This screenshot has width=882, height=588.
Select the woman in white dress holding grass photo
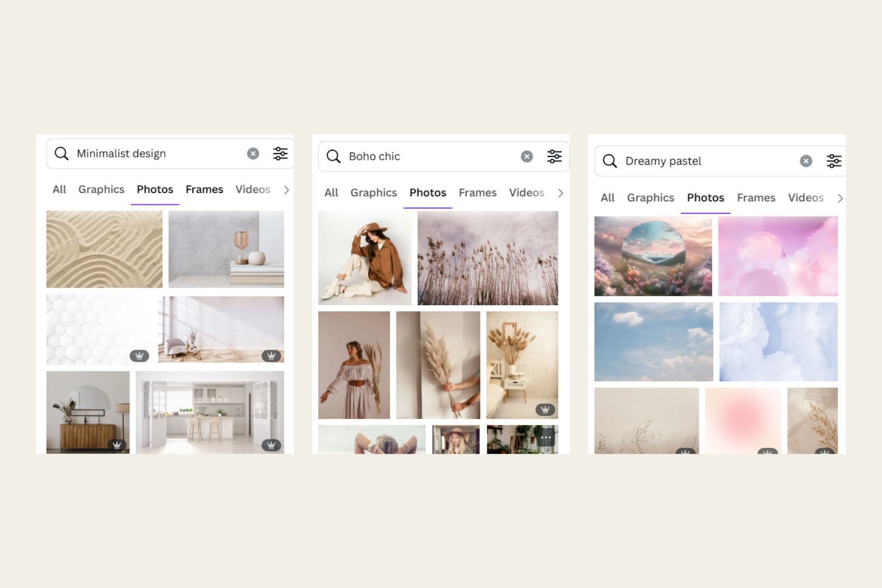pyautogui.click(x=354, y=365)
